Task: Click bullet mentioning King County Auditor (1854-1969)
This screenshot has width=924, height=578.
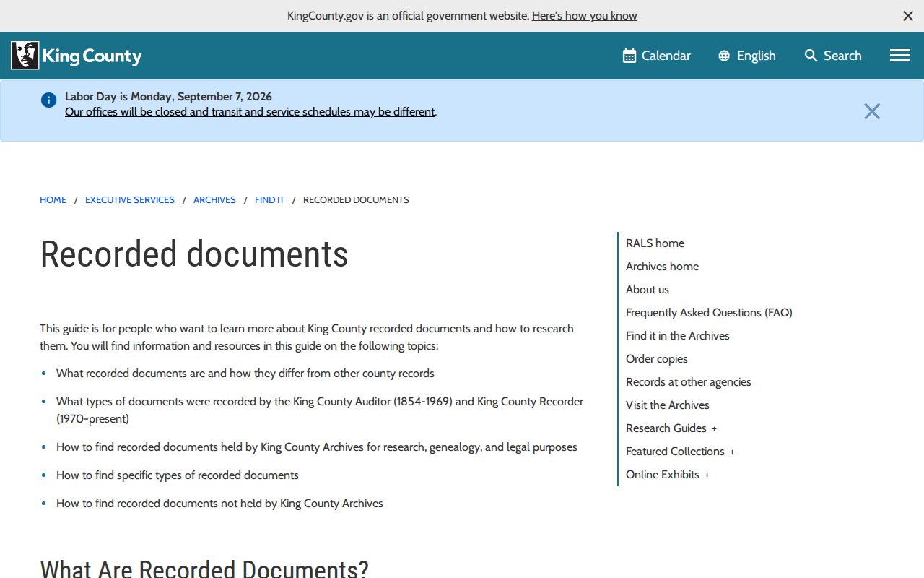Action: tap(320, 410)
